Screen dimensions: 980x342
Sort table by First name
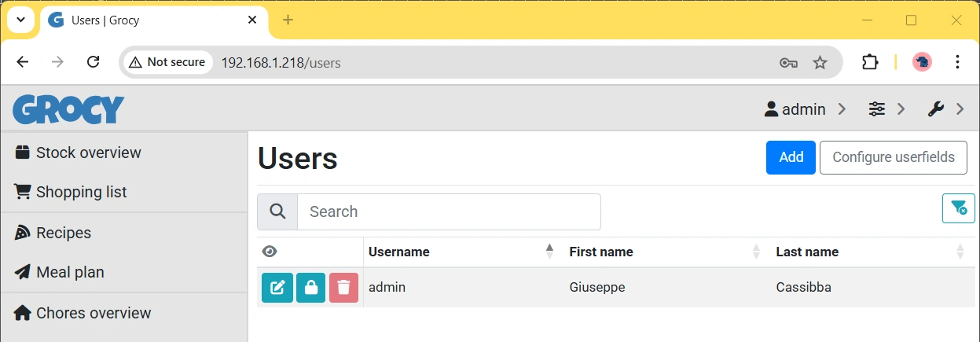point(666,252)
